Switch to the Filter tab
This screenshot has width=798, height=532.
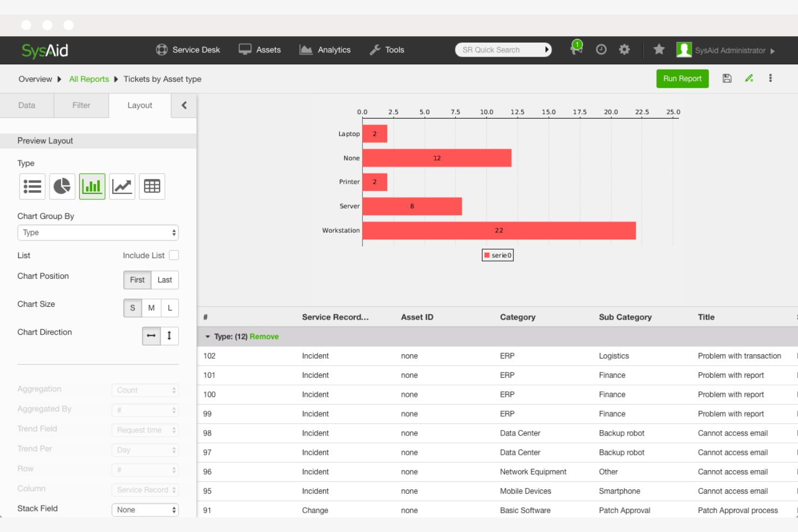(81, 105)
